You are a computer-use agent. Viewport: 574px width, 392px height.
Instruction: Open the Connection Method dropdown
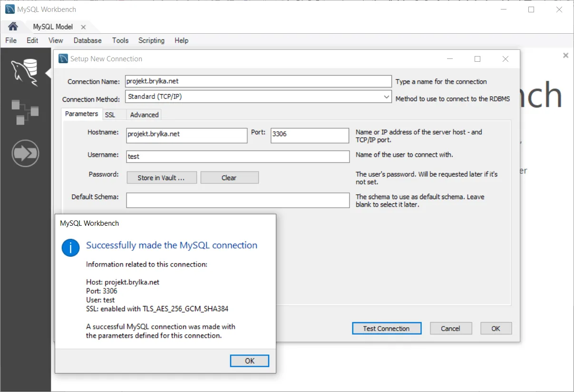(259, 96)
